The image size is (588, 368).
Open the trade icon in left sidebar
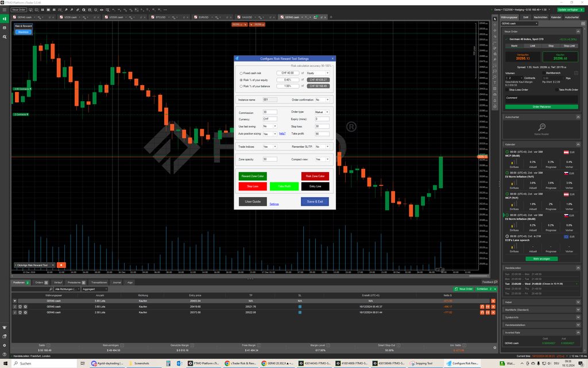click(x=5, y=19)
